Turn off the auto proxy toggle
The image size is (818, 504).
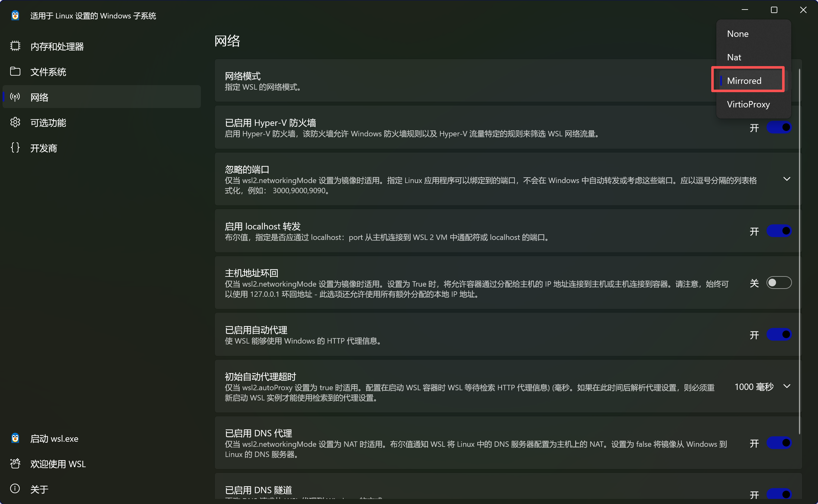[779, 334]
